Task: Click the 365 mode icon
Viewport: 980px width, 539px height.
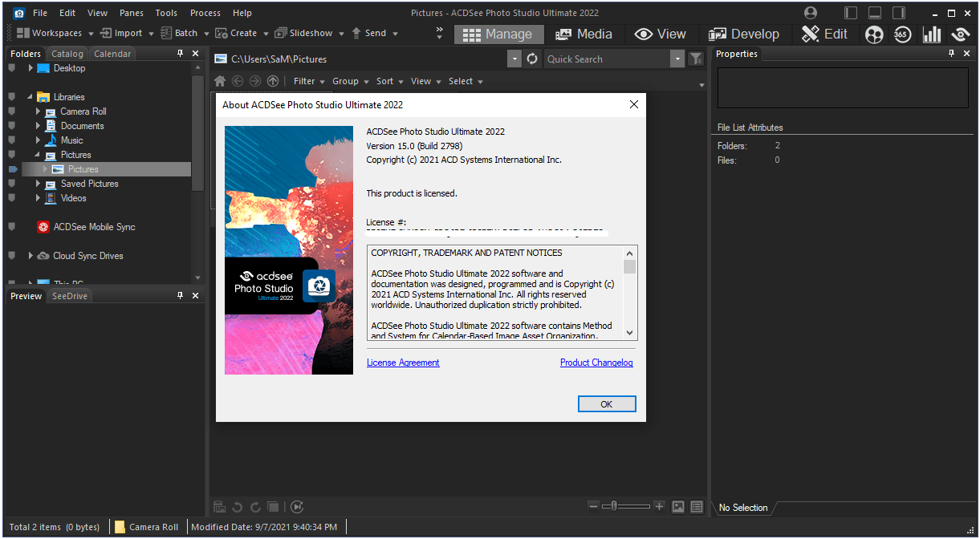Action: [x=902, y=34]
